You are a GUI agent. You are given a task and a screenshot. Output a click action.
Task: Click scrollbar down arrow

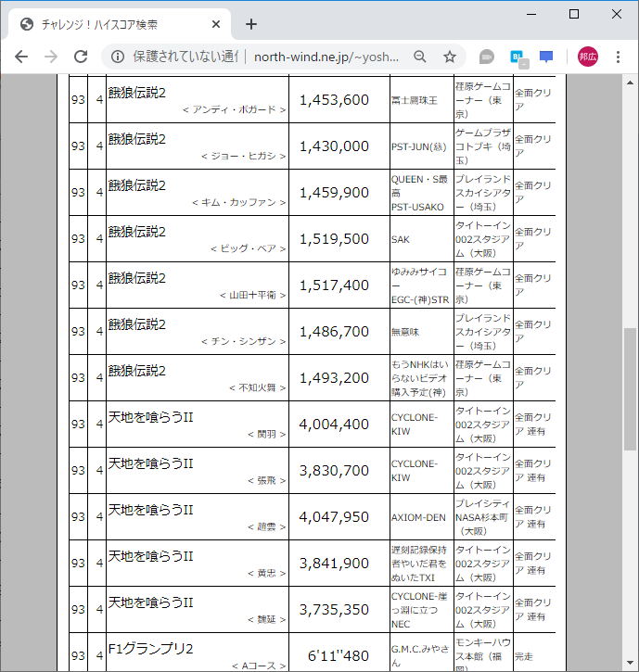pos(630,663)
